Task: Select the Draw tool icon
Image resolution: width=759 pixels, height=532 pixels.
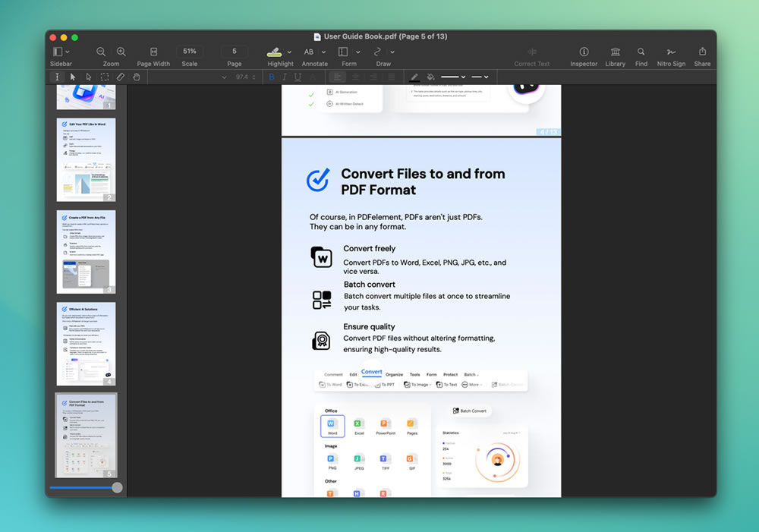Action: pyautogui.click(x=377, y=52)
